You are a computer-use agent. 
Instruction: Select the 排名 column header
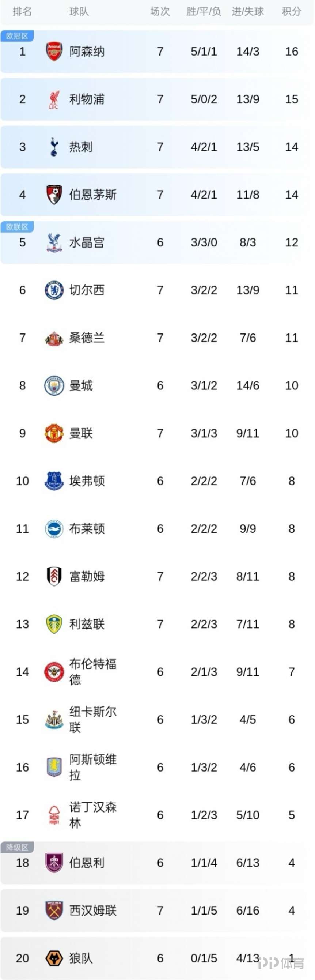[22, 11]
